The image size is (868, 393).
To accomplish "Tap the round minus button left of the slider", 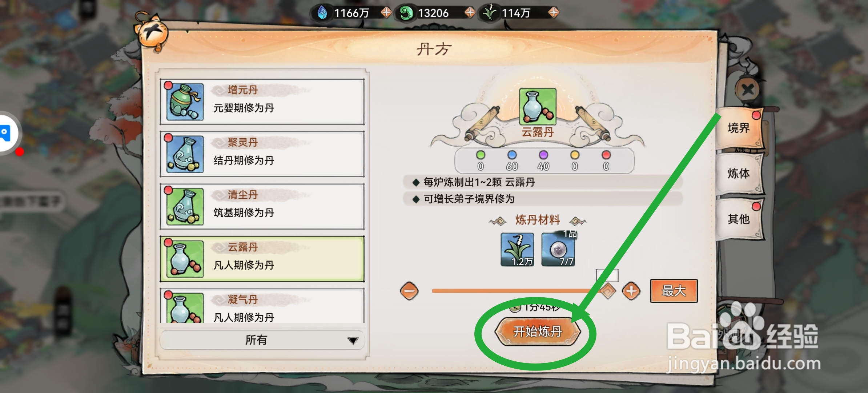I will point(409,291).
